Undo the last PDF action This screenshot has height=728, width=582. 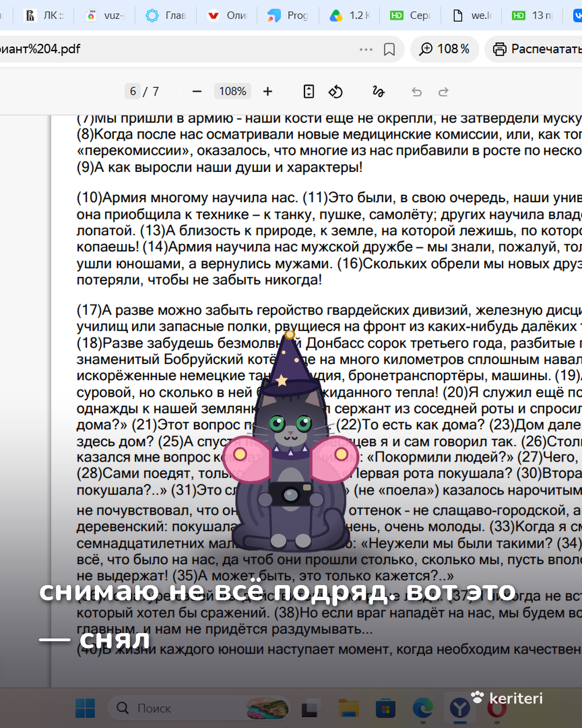coord(417,92)
